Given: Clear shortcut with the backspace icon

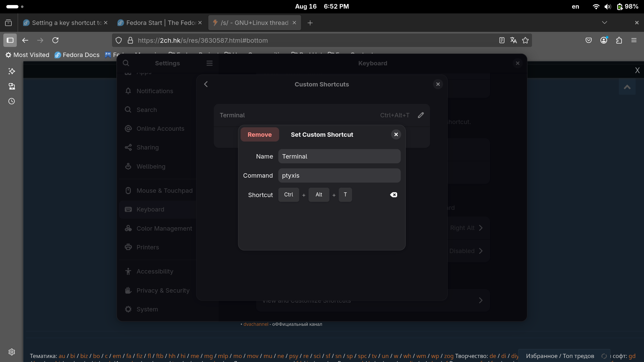Looking at the screenshot, I should coord(393,195).
